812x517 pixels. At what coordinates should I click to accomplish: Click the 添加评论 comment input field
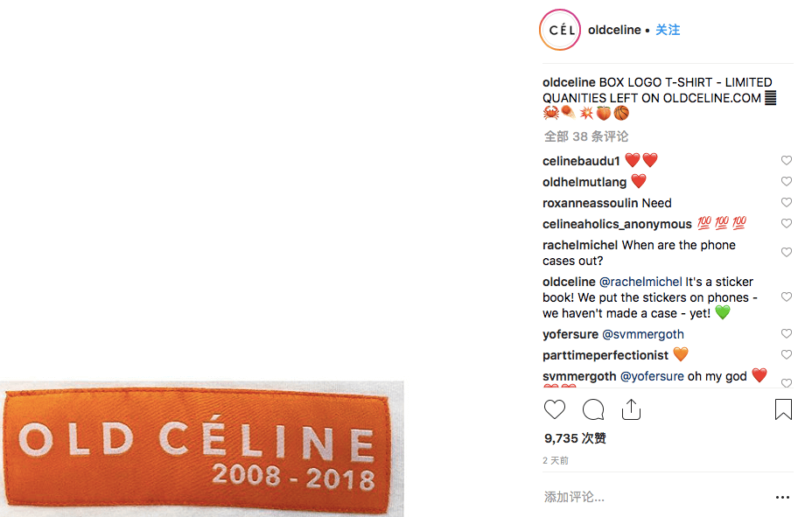pos(647,497)
